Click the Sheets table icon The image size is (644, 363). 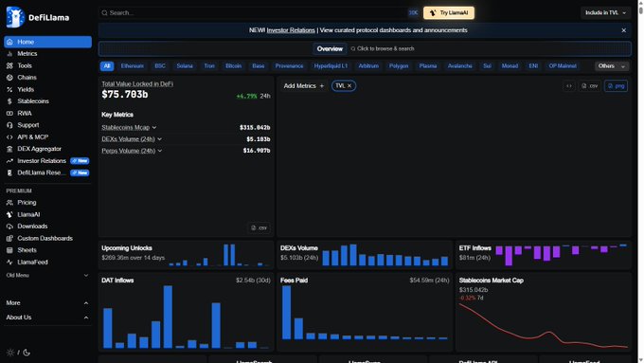pos(9,250)
